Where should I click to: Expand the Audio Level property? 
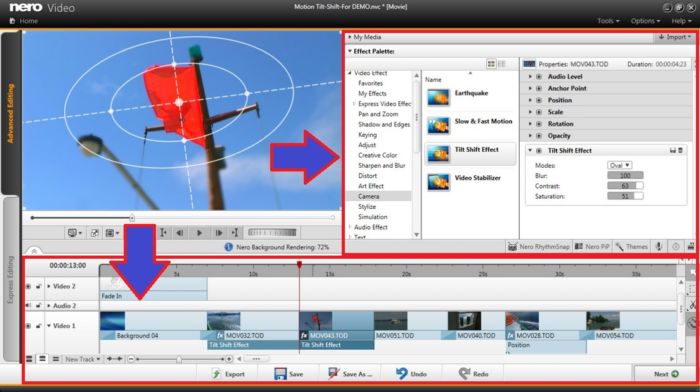pyautogui.click(x=530, y=76)
